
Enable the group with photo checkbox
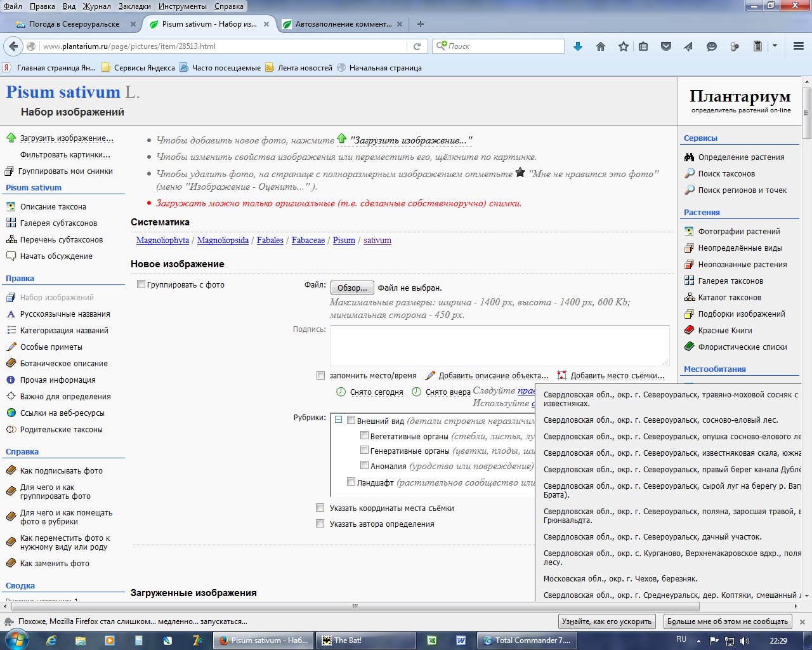[x=141, y=284]
